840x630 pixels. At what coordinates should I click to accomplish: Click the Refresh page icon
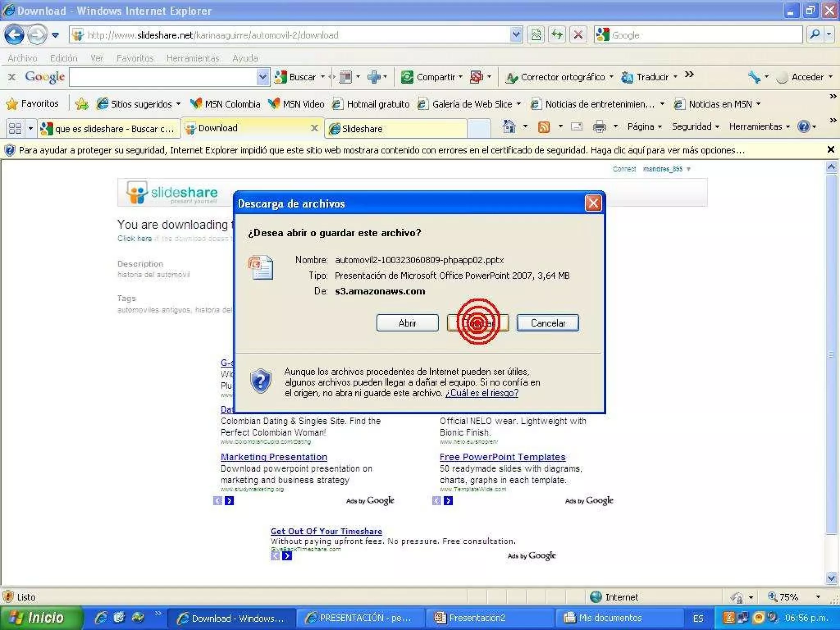(557, 35)
